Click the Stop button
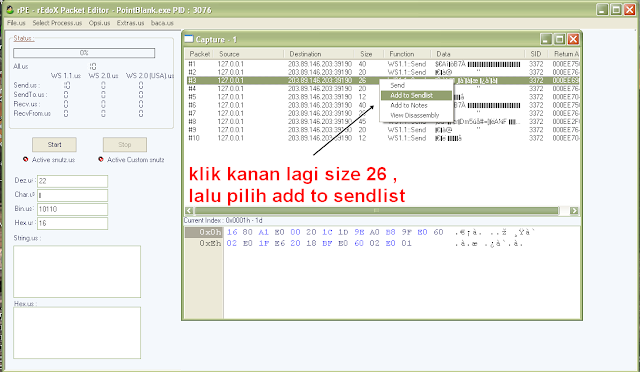 point(124,145)
